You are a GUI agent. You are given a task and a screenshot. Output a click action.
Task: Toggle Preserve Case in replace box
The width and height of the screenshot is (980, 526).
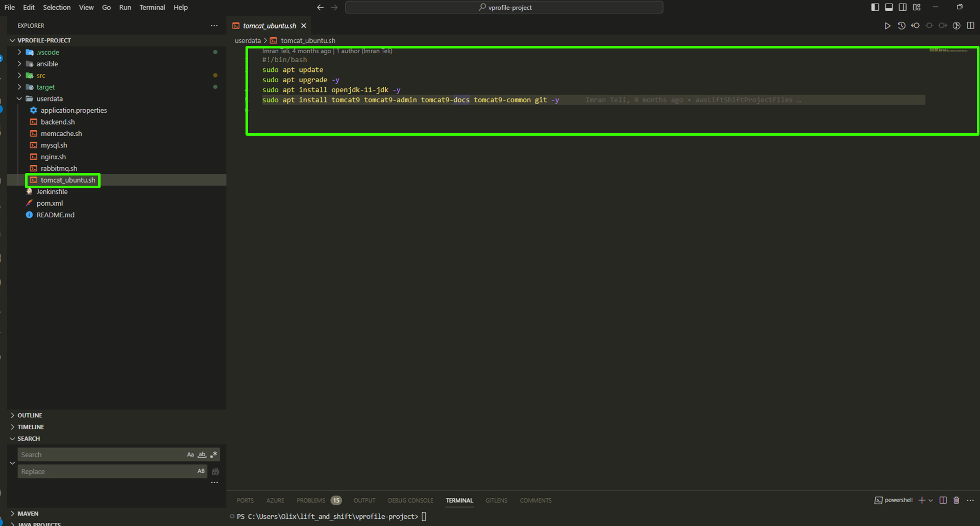201,471
